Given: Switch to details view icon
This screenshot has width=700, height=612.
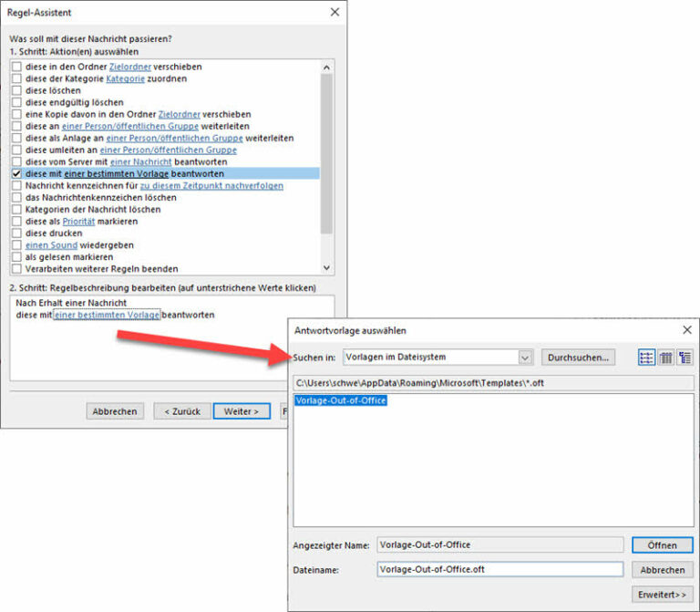Looking at the screenshot, I should pyautogui.click(x=665, y=358).
